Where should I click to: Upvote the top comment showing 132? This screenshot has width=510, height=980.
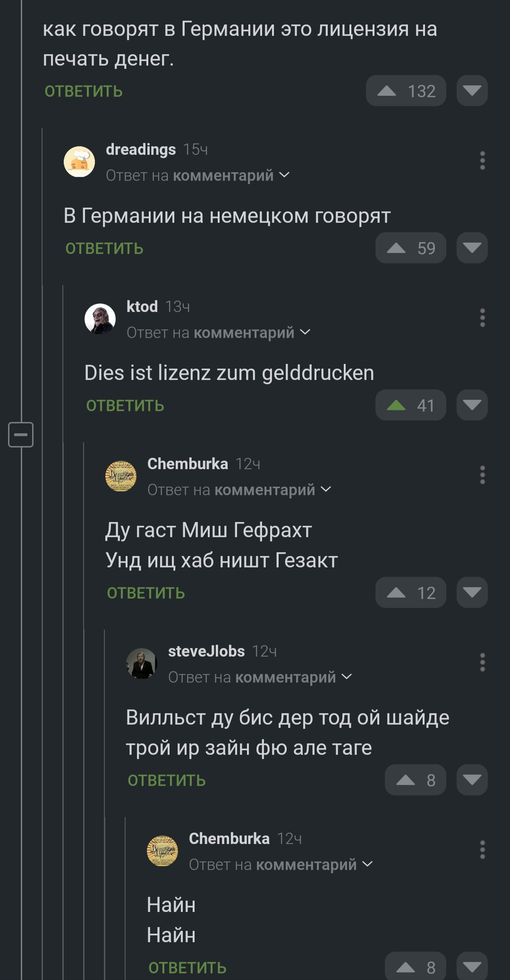[387, 91]
